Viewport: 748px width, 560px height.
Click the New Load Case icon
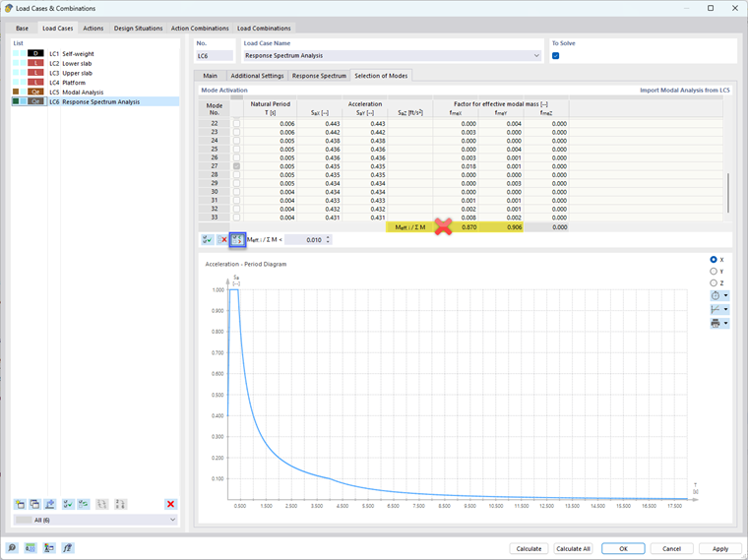click(x=20, y=504)
